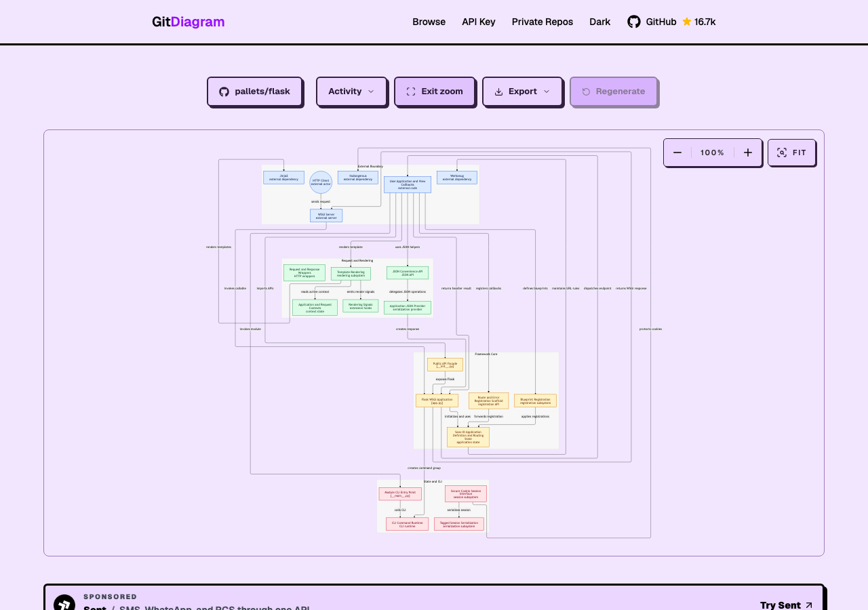Click the "creates command group" edge label
This screenshot has width=868, height=610.
[x=424, y=468]
